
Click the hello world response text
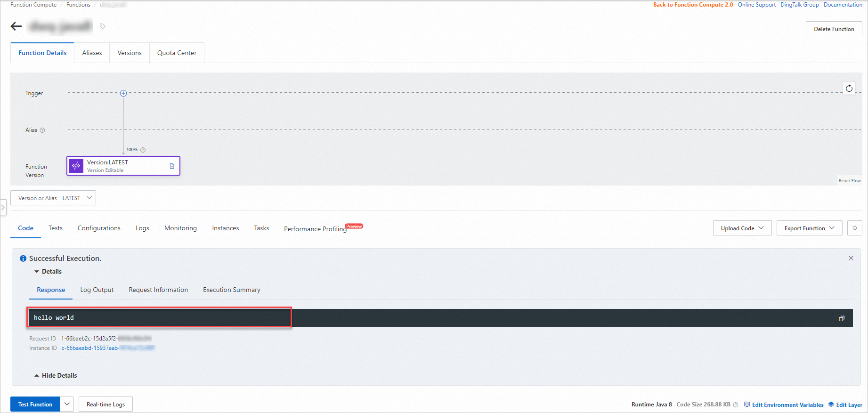[54, 318]
